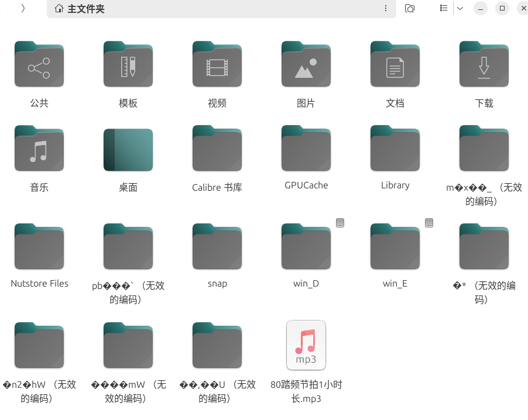Select the 80踏频节拍1小时长.mp3 file icon
The image size is (528, 420).
[x=306, y=345]
